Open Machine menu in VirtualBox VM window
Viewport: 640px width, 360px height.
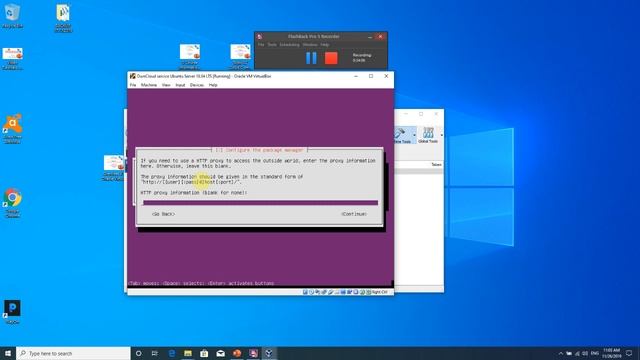149,85
